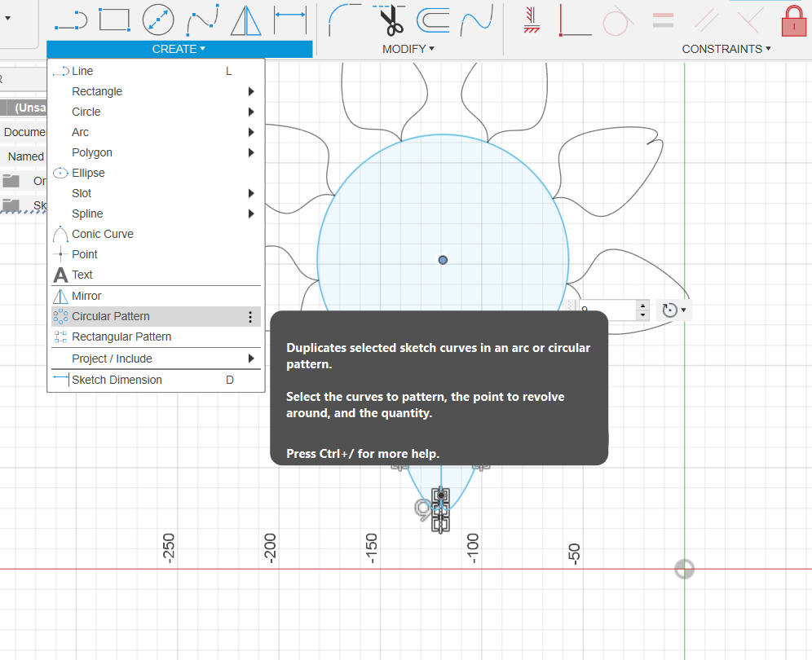Open the CREATE dropdown menu

179,49
